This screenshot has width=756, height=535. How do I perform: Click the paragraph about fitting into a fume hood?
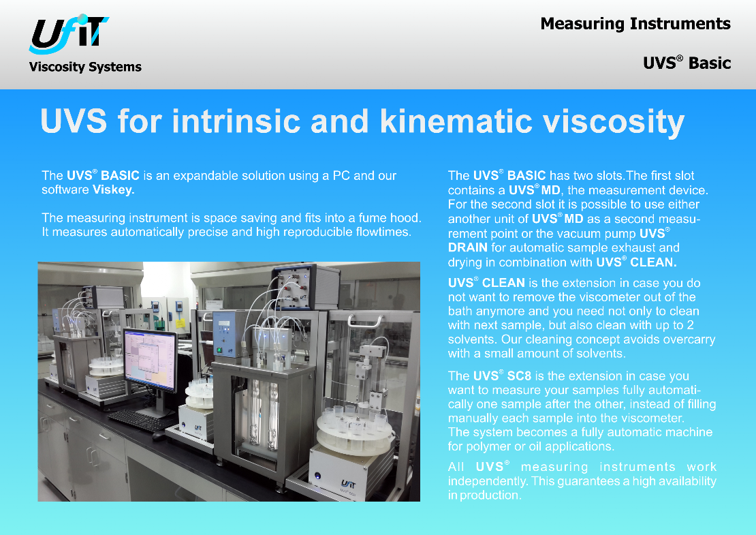point(232,225)
